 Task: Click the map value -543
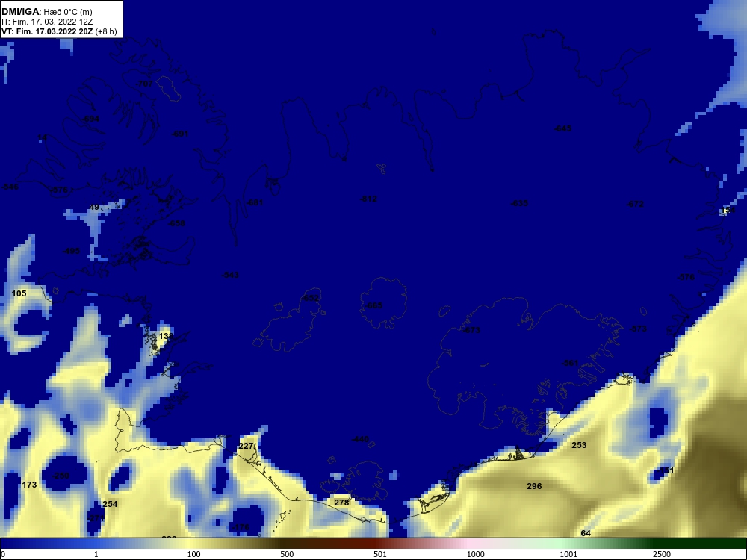pyautogui.click(x=230, y=275)
